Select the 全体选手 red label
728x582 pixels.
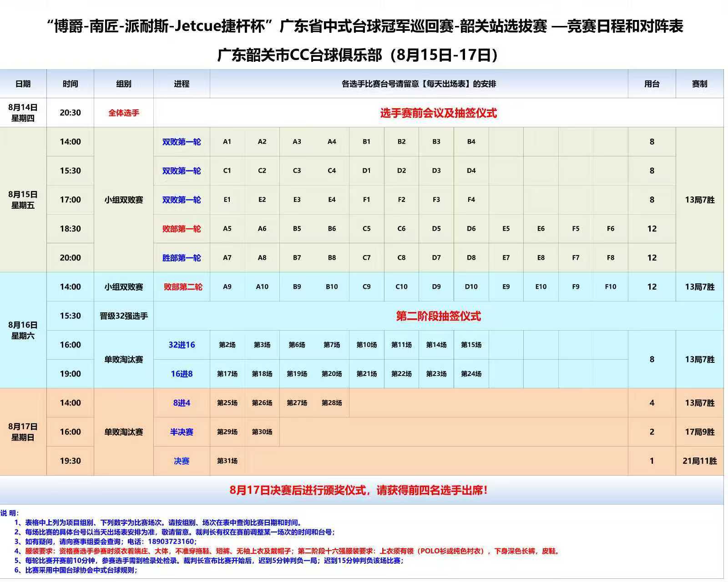coord(123,113)
